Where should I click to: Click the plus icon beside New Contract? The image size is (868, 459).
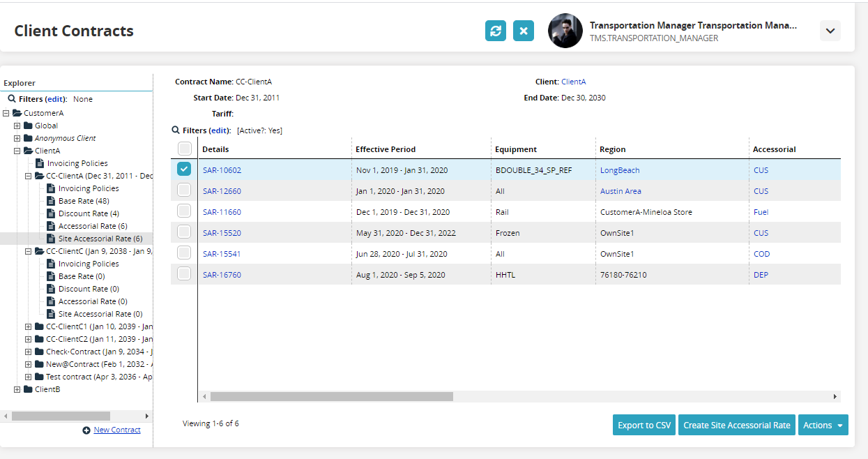pos(86,430)
